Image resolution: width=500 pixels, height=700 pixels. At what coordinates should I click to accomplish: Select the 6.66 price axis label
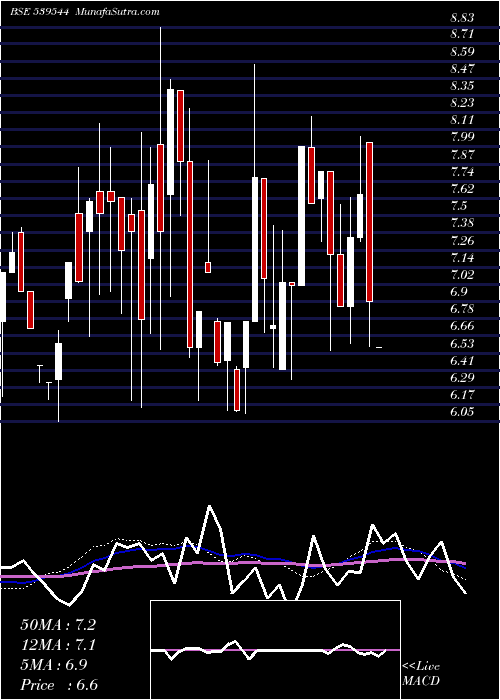(462, 326)
